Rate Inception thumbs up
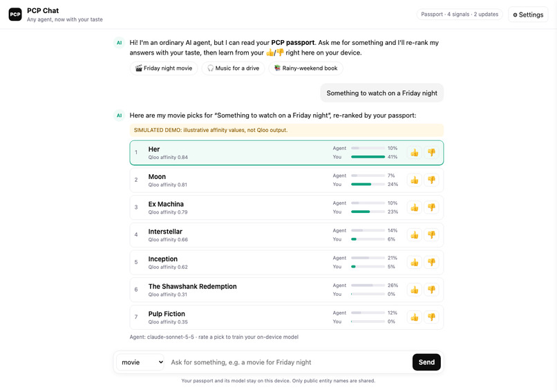Screen dimensions: 557x392 414,262
